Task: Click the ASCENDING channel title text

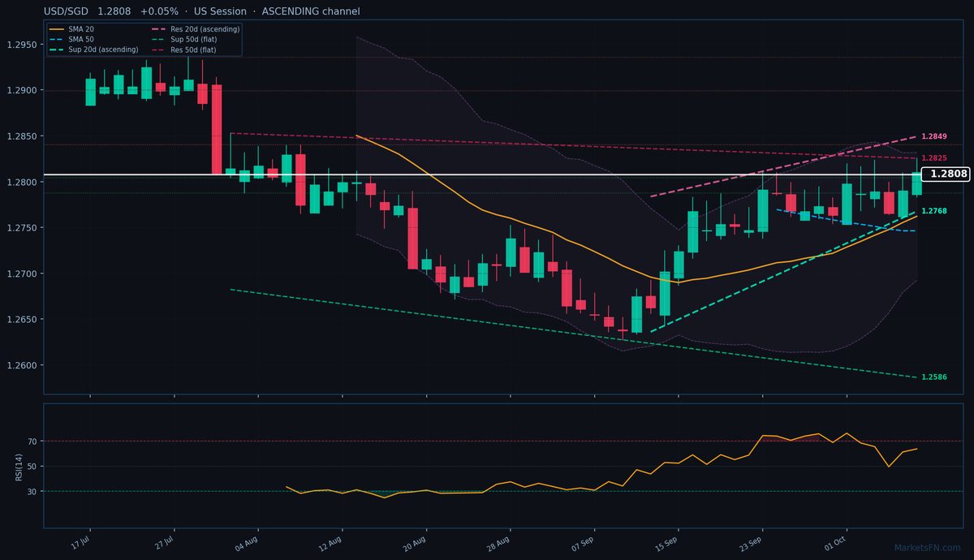Action: [311, 11]
